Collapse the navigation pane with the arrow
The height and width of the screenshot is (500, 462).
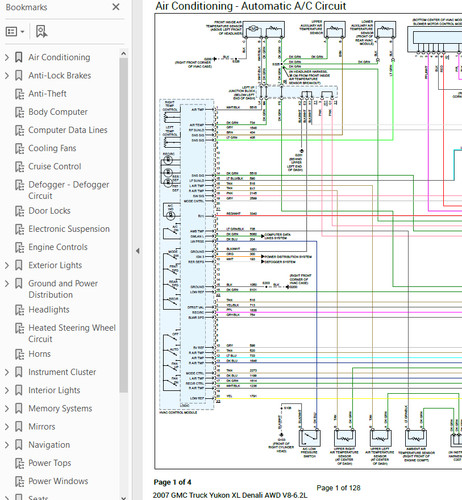(138, 251)
